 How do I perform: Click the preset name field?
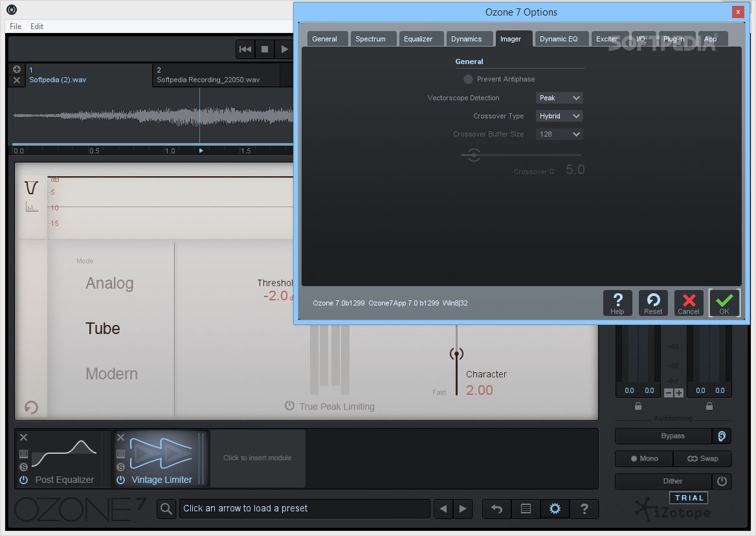[x=305, y=509]
